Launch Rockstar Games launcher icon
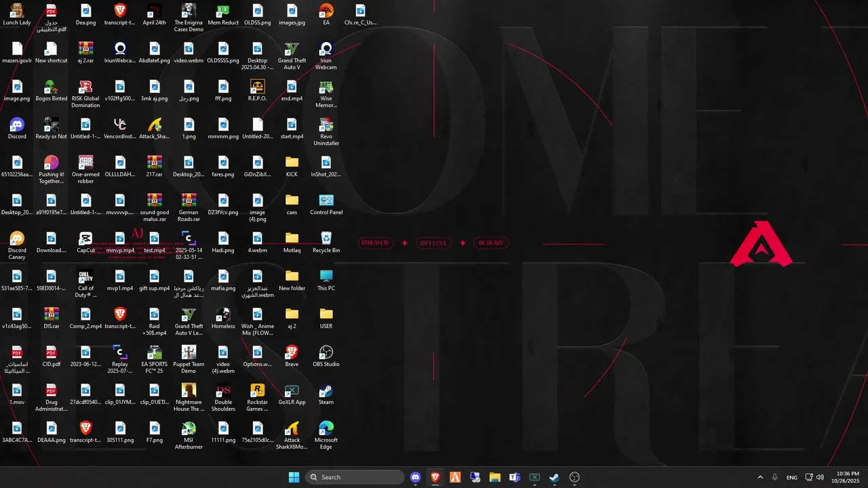Image resolution: width=868 pixels, height=488 pixels. click(x=257, y=398)
